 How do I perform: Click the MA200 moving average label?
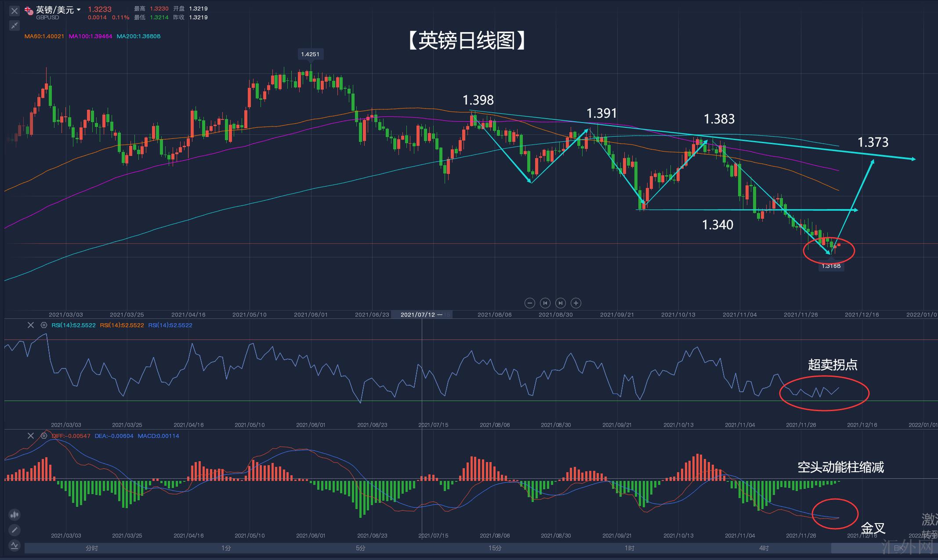coord(138,36)
